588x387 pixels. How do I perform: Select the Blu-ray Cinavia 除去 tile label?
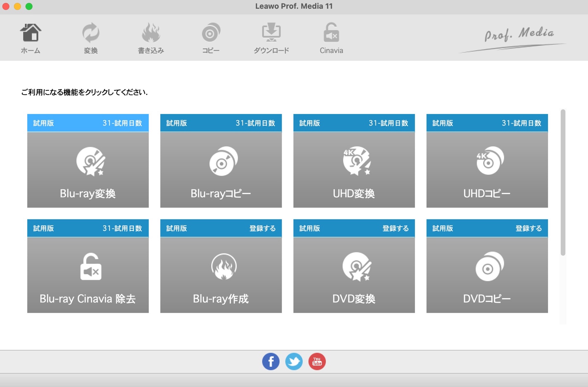tap(88, 299)
